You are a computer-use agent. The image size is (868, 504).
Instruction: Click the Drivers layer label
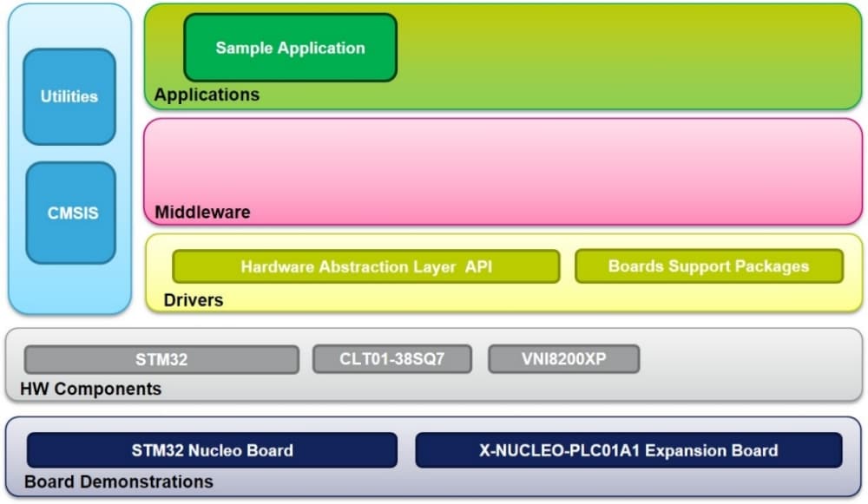(x=193, y=300)
